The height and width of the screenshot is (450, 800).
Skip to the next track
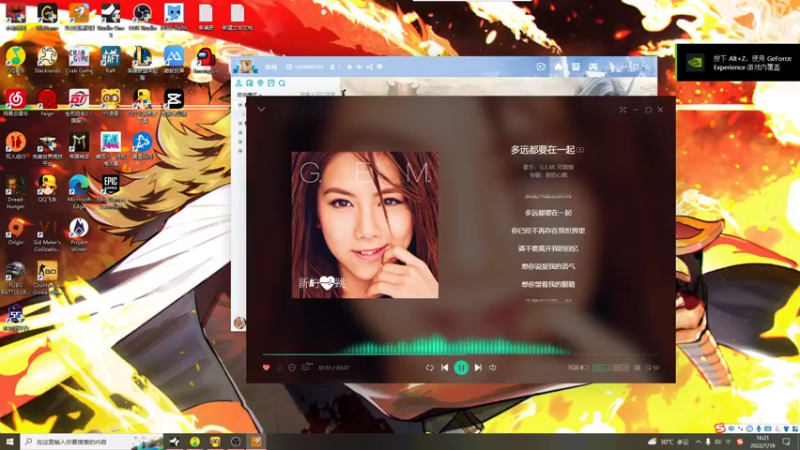coord(478,367)
